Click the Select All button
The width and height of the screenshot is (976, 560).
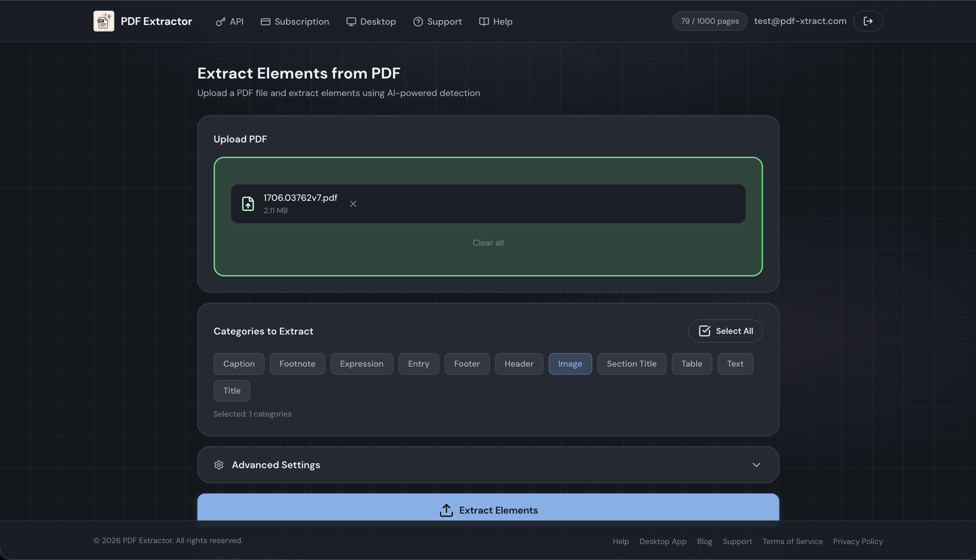click(x=725, y=331)
